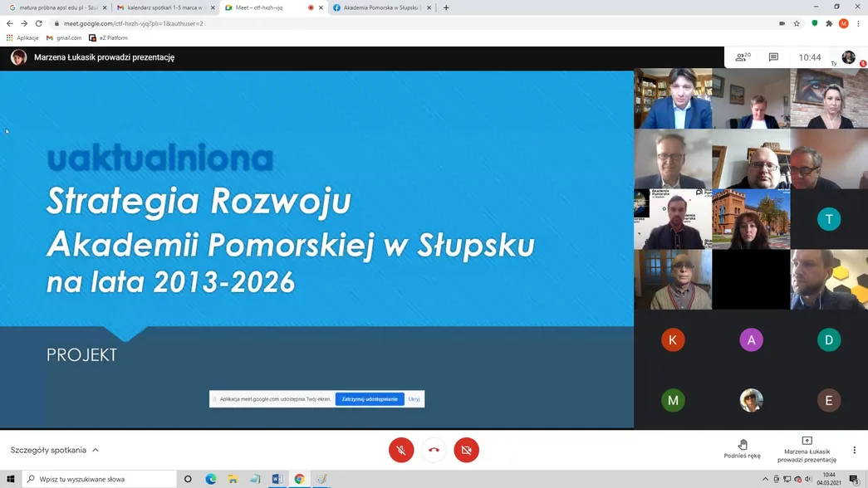Select participant tile with letter T
This screenshot has height=488, width=868.
point(829,219)
